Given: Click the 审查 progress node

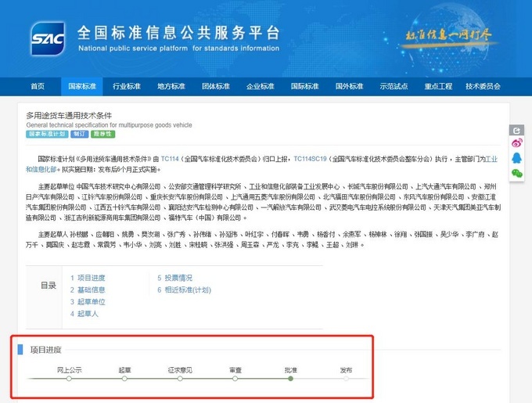Looking at the screenshot, I should pyautogui.click(x=235, y=378).
